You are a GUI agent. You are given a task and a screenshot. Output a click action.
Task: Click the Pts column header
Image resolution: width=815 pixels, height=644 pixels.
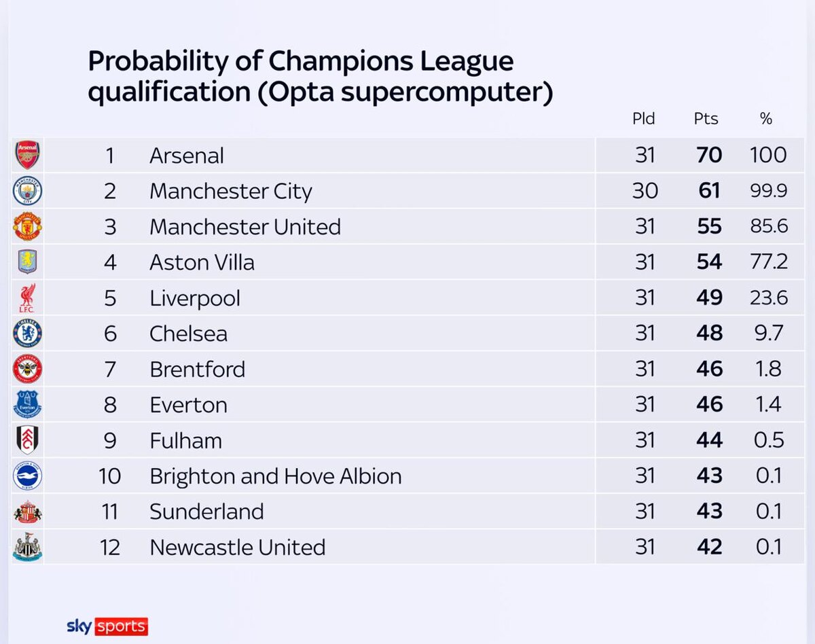[x=706, y=119]
